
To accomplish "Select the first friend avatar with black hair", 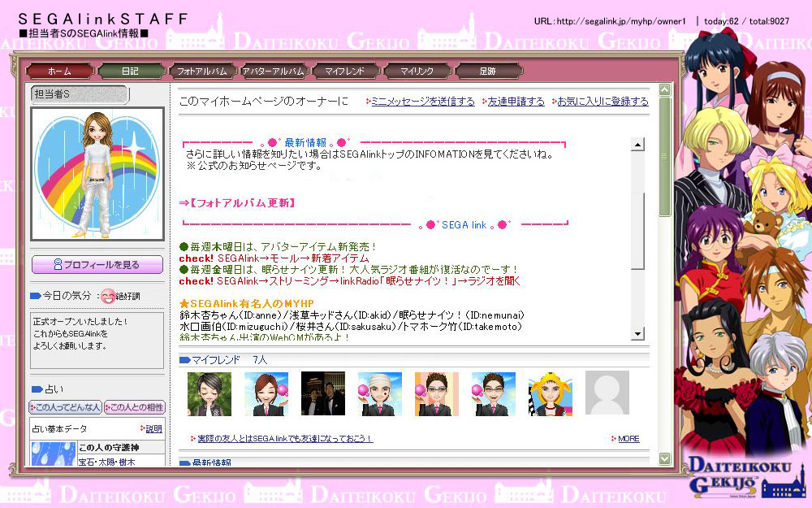I will pos(209,394).
